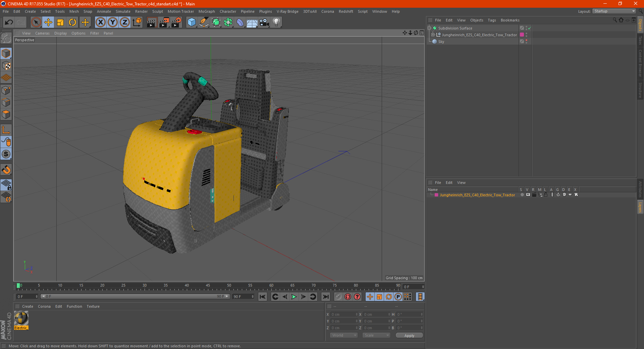Toggle viewport maximize icon
Image resolution: width=644 pixels, height=349 pixels.
pyautogui.click(x=422, y=33)
